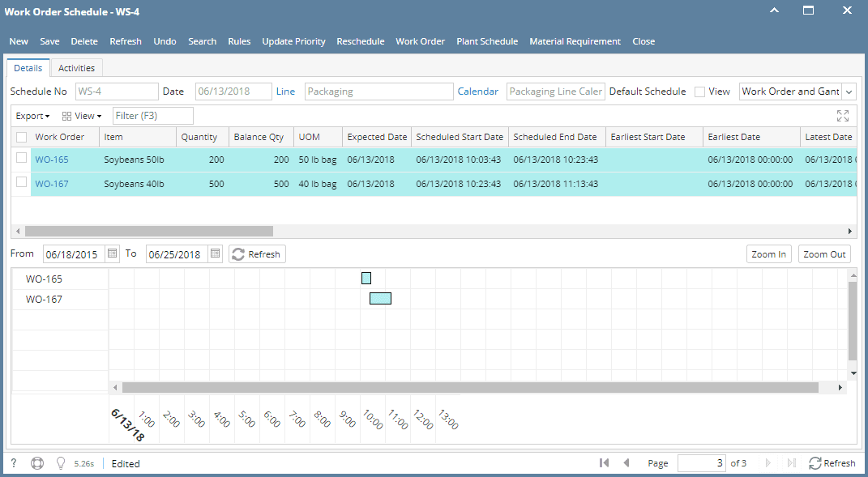Go to first page icon
This screenshot has height=477, width=868.
point(604,463)
